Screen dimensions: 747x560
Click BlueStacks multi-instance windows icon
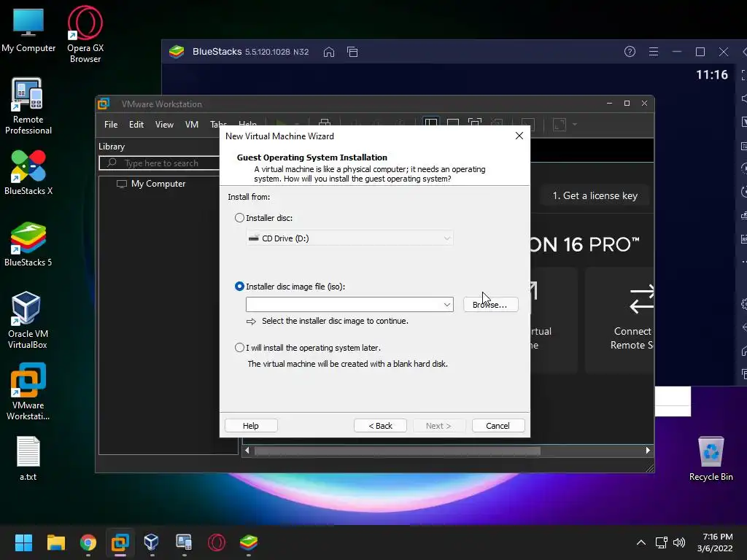(x=352, y=52)
